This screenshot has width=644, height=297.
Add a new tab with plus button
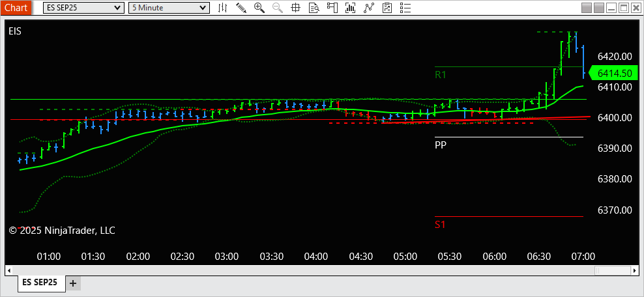click(73, 283)
